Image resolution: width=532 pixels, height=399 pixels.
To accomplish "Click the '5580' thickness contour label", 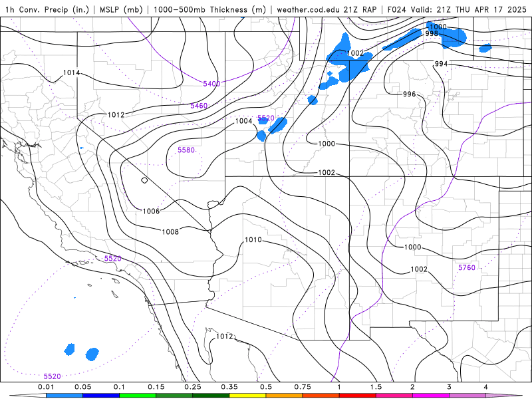I will tap(186, 150).
